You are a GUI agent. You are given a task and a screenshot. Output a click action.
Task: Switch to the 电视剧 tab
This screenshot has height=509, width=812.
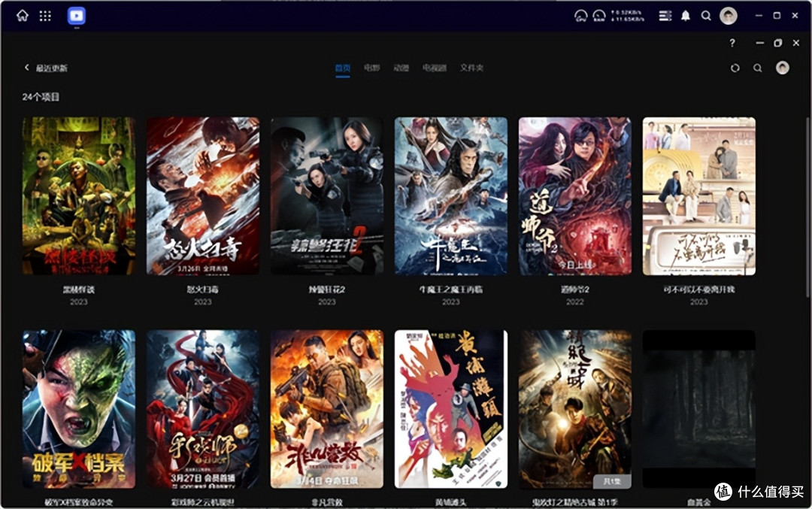[x=434, y=68]
